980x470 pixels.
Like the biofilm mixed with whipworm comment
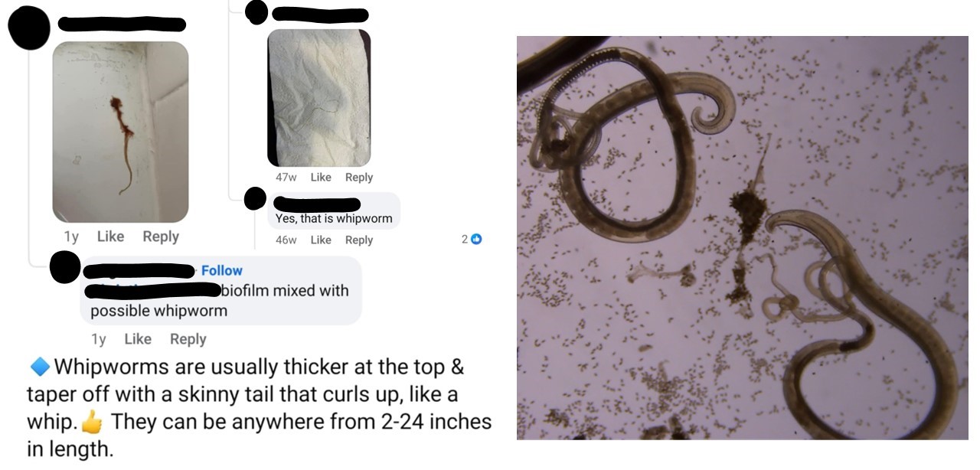click(x=138, y=339)
